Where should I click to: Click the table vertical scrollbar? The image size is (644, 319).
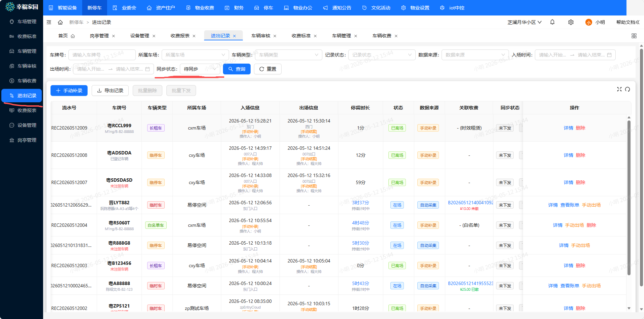tap(629, 199)
